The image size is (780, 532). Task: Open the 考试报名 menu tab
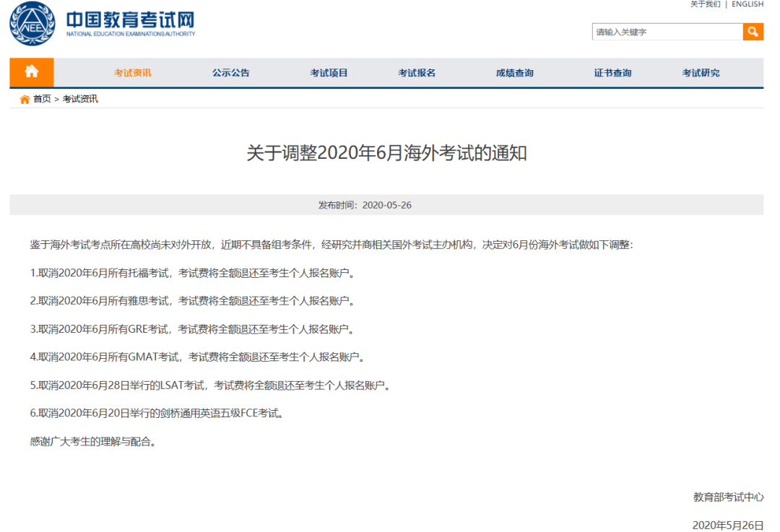point(417,73)
